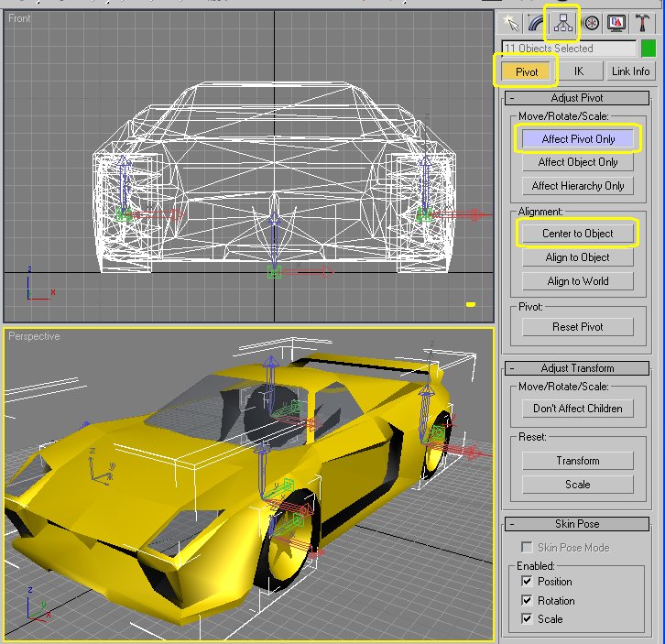Screen dimensions: 665x644
Task: Collapse the Skin Pose rollout
Action: (578, 524)
